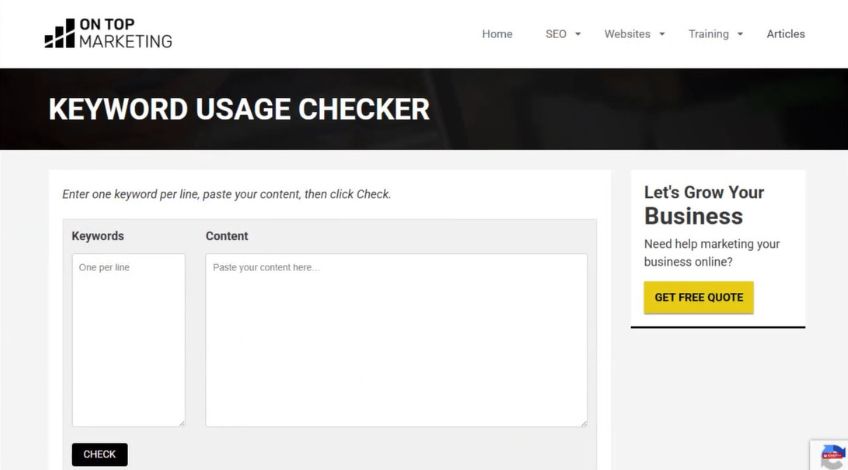Click the KEYWORD USAGE CHECKER heading

239,109
